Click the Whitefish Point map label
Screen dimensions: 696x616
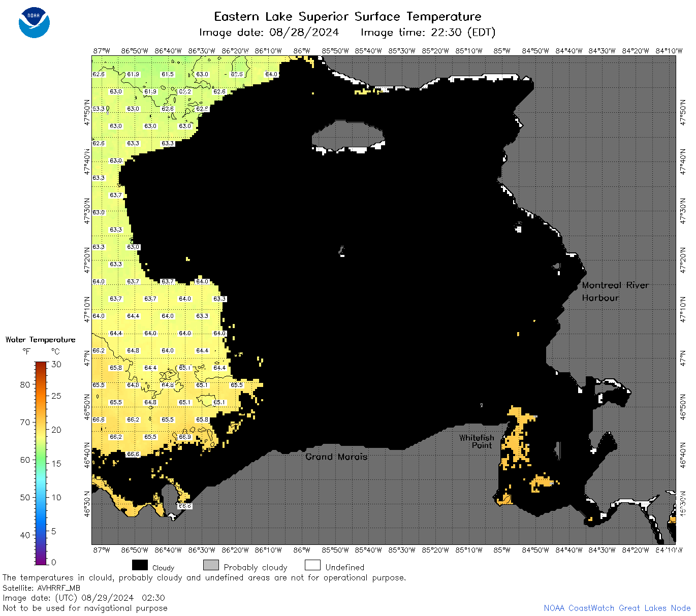(477, 441)
